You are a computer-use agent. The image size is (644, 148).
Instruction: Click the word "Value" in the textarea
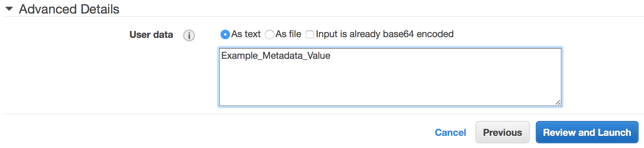pyautogui.click(x=319, y=56)
